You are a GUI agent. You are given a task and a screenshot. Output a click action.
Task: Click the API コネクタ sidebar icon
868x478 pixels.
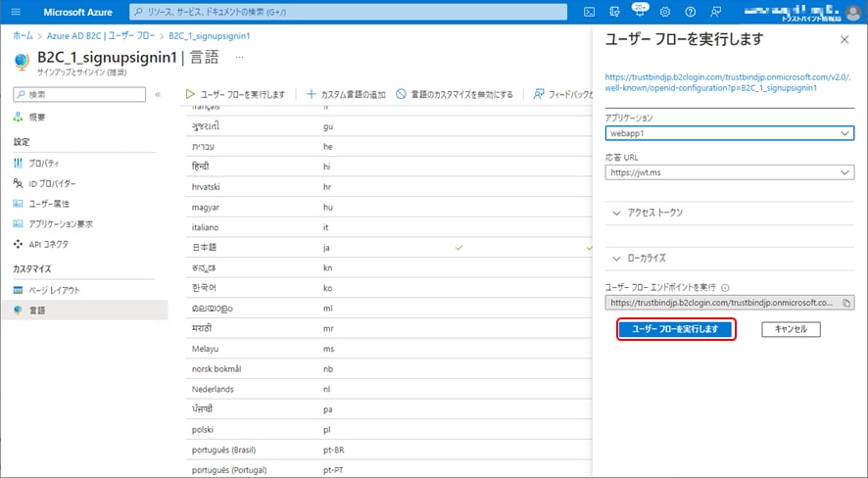click(19, 244)
